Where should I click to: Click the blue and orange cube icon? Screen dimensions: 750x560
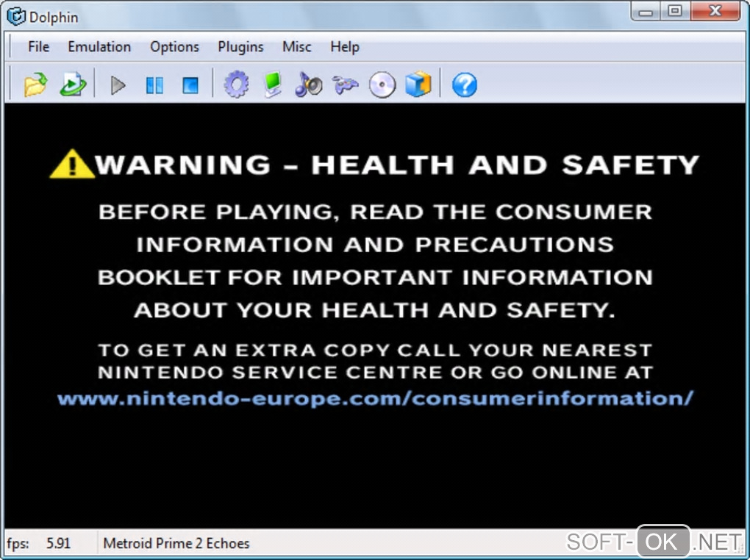[x=418, y=85]
